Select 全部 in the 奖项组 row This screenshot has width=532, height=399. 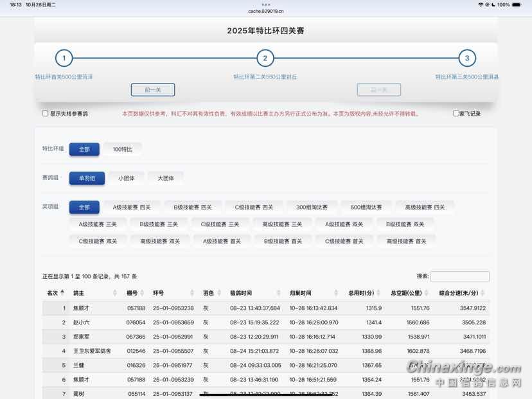coord(84,208)
